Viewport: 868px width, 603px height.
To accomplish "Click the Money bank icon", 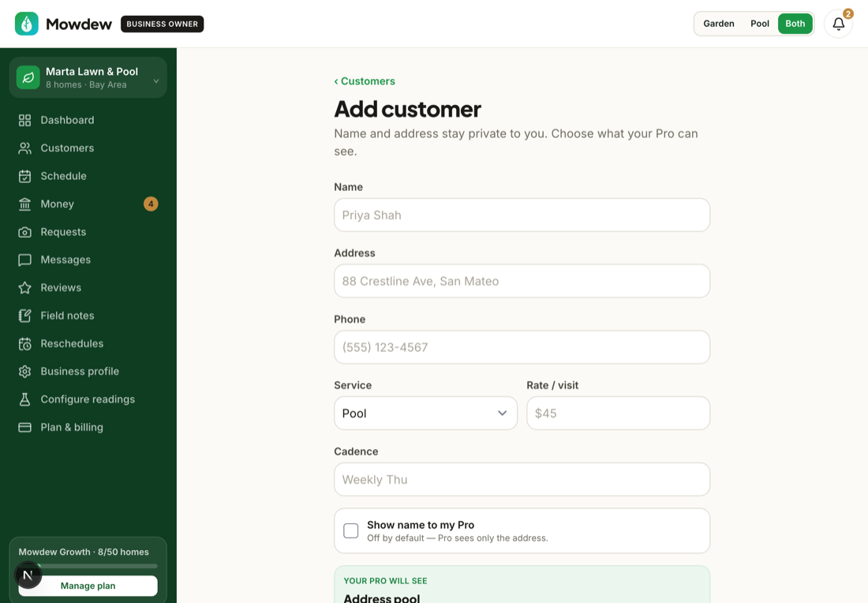I will [25, 204].
